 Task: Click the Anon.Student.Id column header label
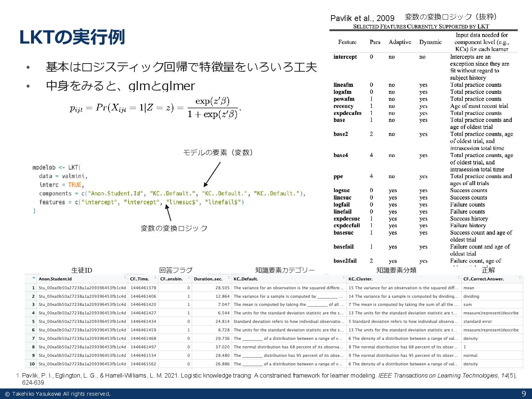coord(55,279)
